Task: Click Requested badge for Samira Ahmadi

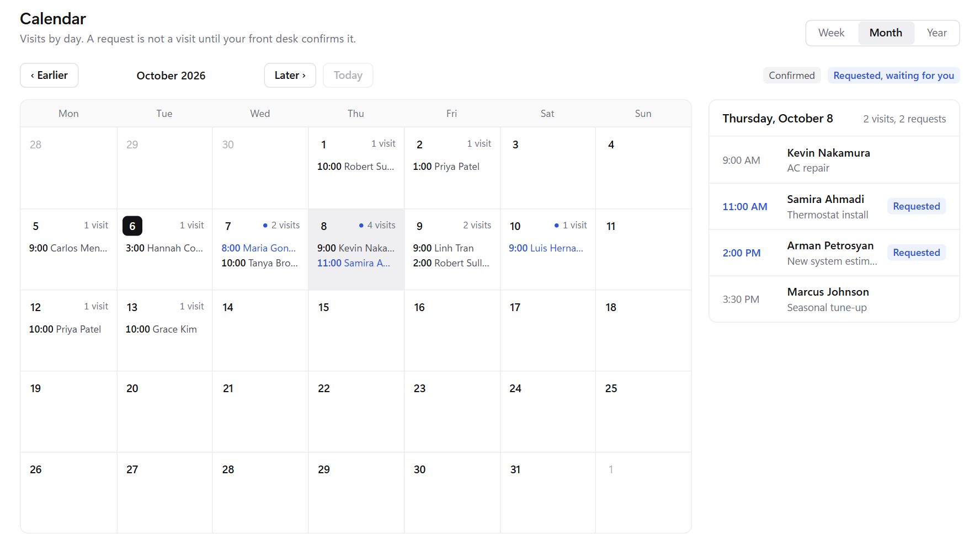Action: (x=916, y=206)
